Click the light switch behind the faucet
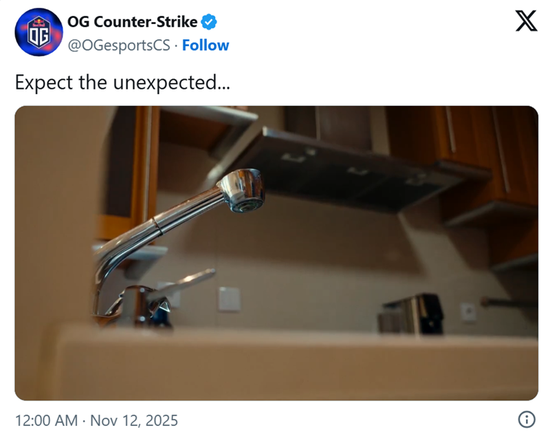The image size is (550, 432). (x=229, y=299)
